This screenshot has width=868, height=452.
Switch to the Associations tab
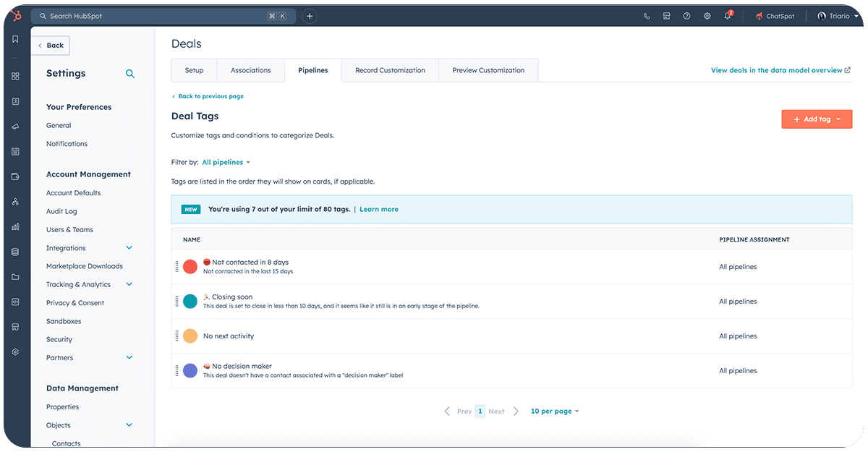pos(250,70)
